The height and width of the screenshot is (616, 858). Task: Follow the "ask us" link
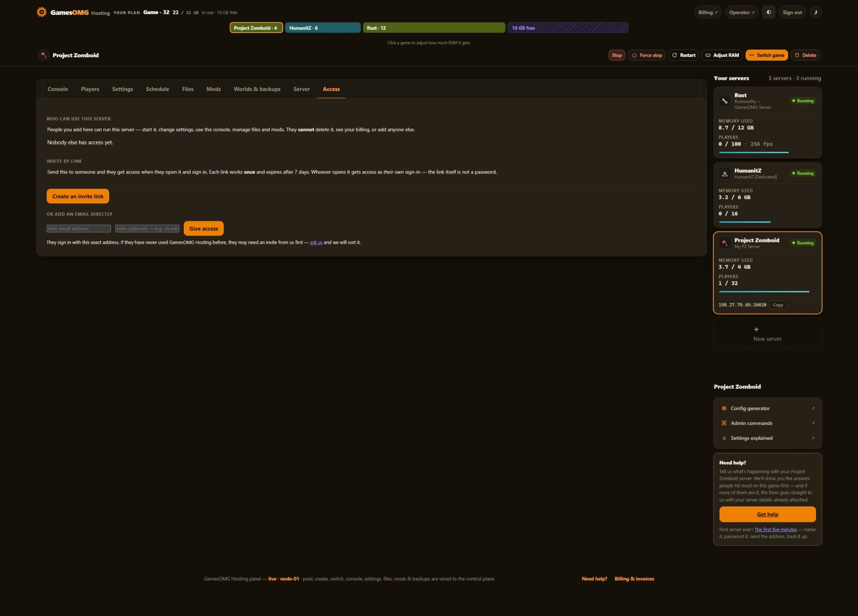pos(316,242)
